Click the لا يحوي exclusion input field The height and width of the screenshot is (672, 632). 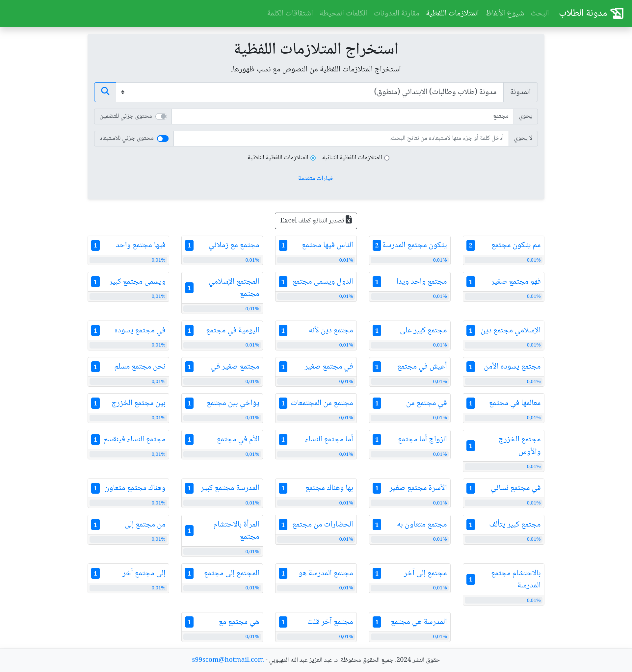(341, 139)
